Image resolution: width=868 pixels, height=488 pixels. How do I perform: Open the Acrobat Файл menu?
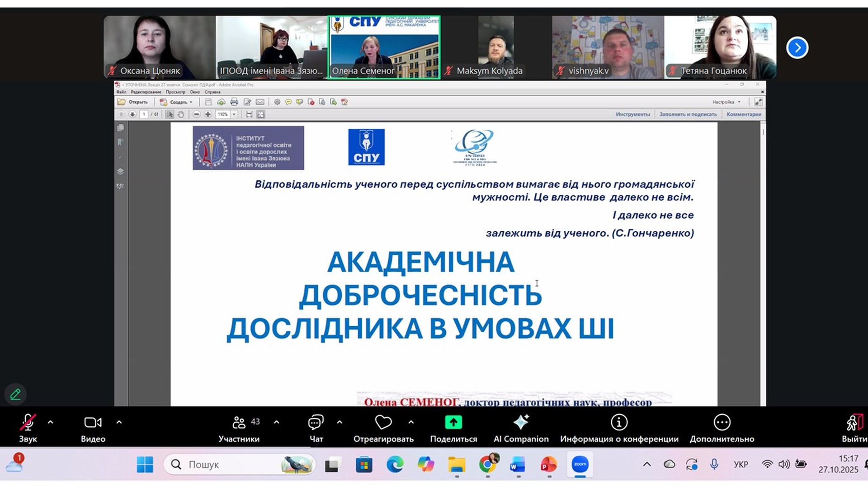click(x=121, y=92)
